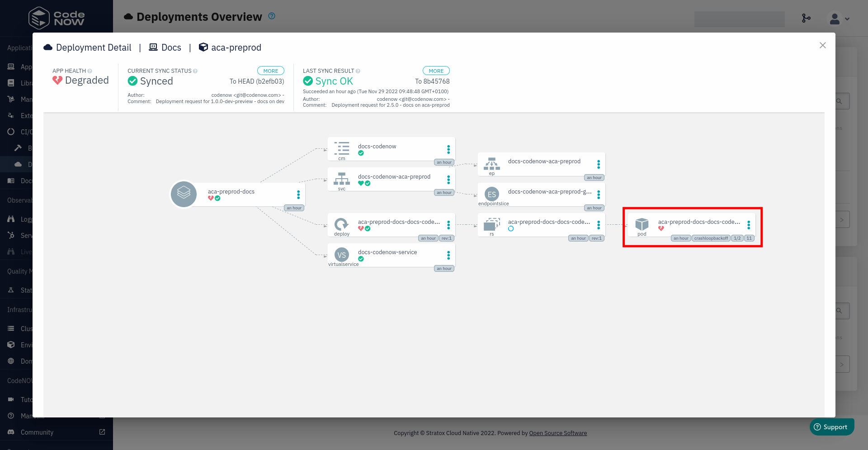868x450 pixels.
Task: Click Community external link icon
Action: 102,432
